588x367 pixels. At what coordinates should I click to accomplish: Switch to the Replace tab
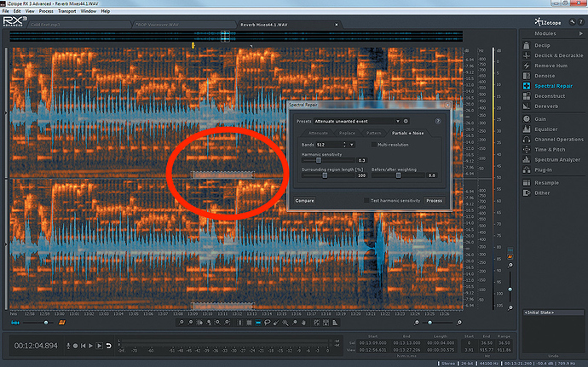coord(347,133)
